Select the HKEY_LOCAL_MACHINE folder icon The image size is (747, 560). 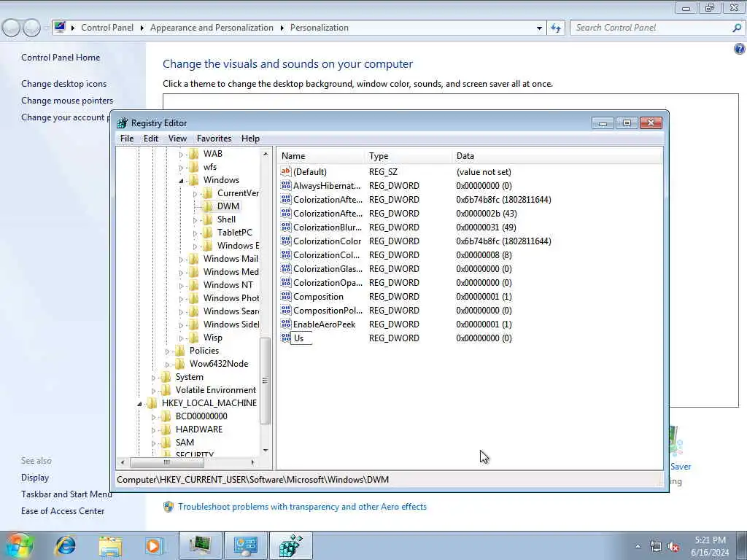tap(152, 402)
